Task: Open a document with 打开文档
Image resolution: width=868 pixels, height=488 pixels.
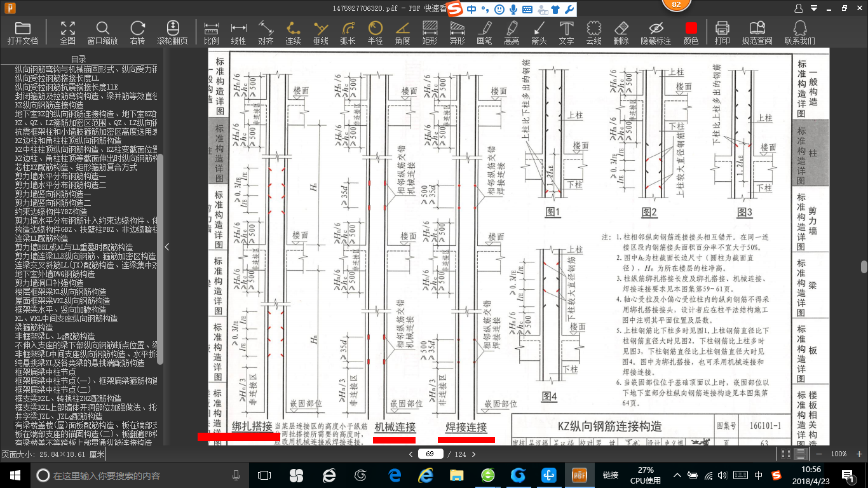Action: pyautogui.click(x=22, y=32)
